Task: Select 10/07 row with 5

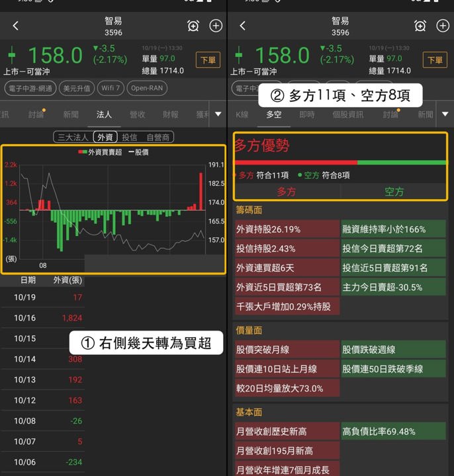Action: point(42,442)
